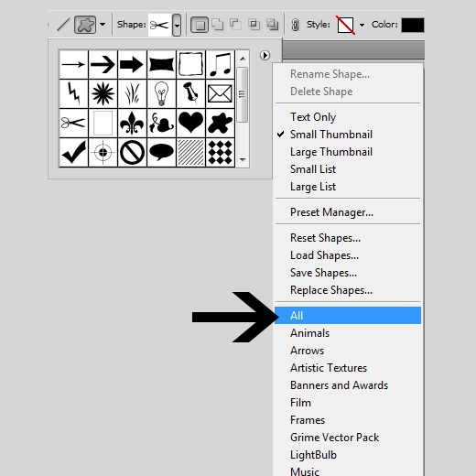Choose Text Only view

pos(348,117)
